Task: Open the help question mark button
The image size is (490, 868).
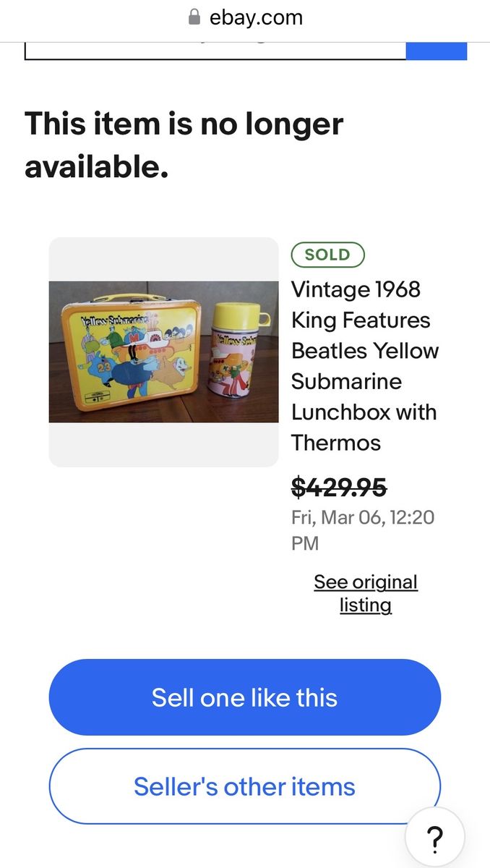Action: pos(434,838)
